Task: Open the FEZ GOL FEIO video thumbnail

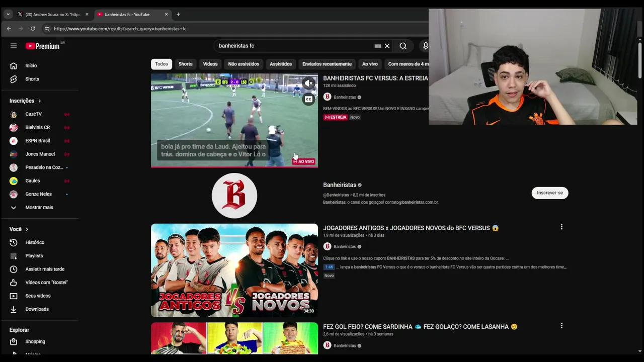Action: tap(234, 338)
